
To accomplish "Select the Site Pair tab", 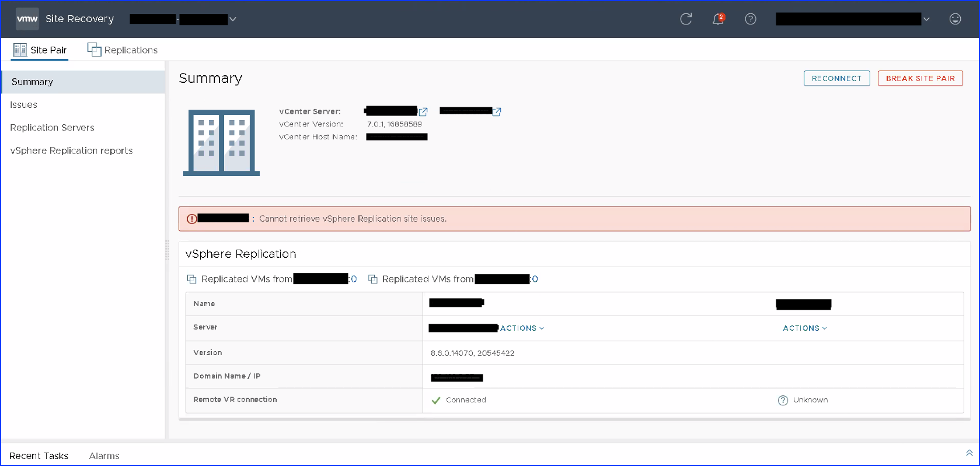I will coord(40,50).
